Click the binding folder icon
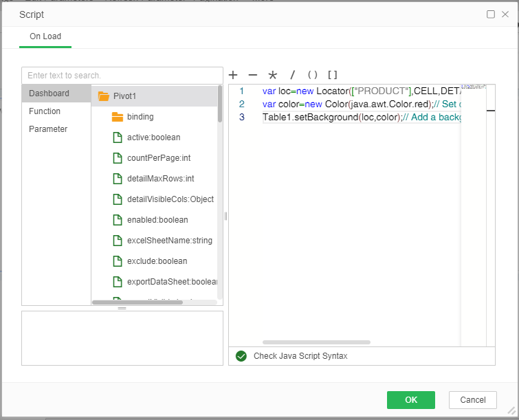Viewport: 519px width, 420px height. (x=118, y=117)
